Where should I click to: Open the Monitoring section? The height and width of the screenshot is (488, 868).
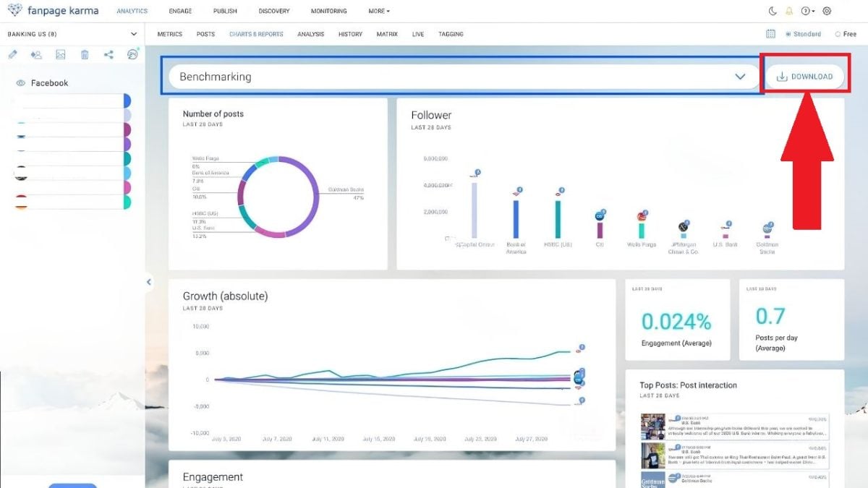tap(328, 11)
